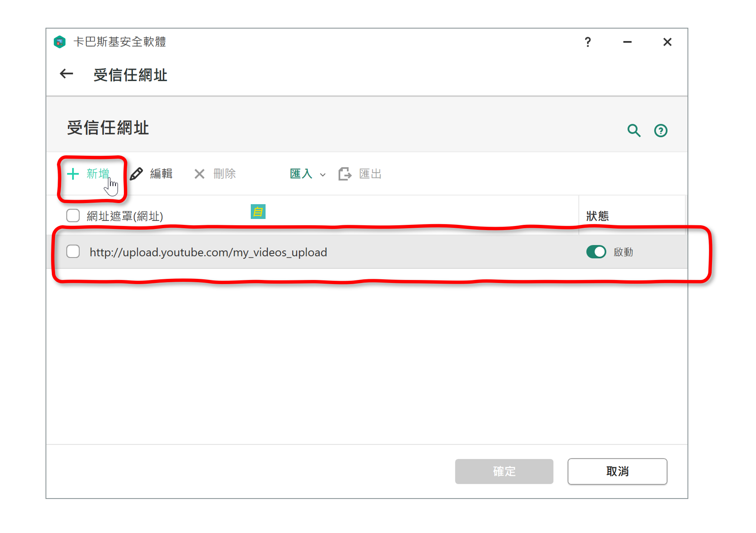Click the Kaspersky shield logo icon
Viewport: 756px width, 533px height.
[x=60, y=42]
